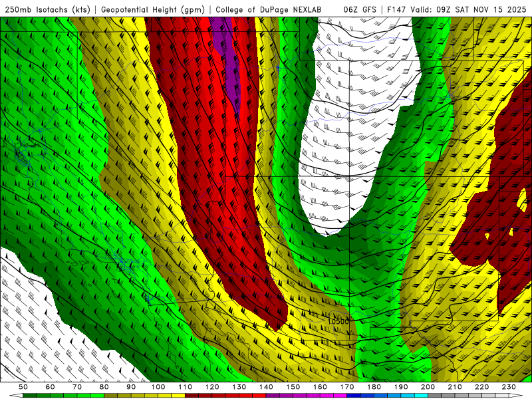
Task: Click the dark purple swatch starting at 140
Action: [273, 396]
